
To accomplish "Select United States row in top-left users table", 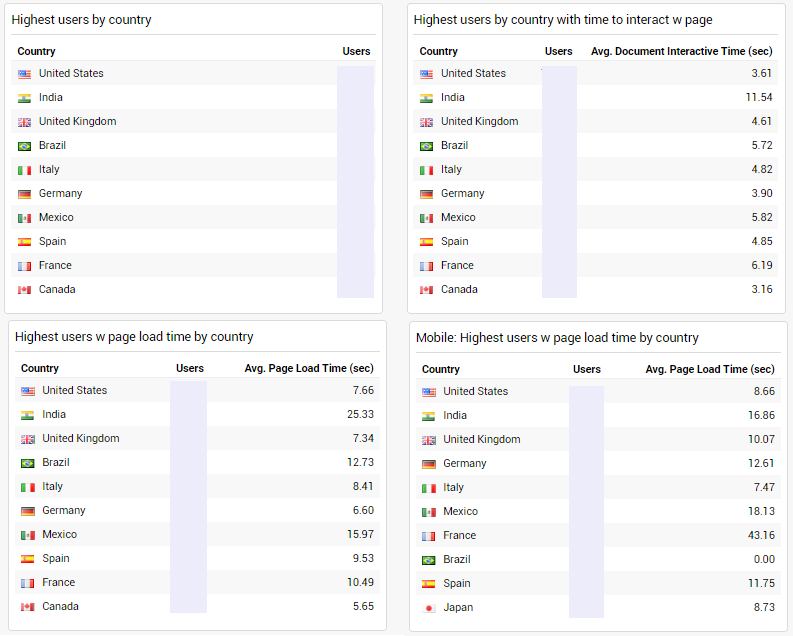I will click(71, 74).
